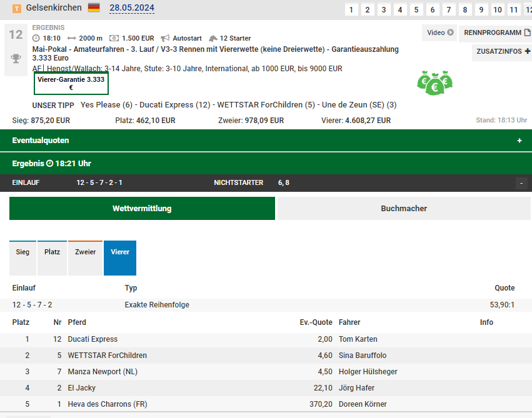Click driver name Doreen Körner
Image resolution: width=532 pixels, height=418 pixels.
coord(363,404)
